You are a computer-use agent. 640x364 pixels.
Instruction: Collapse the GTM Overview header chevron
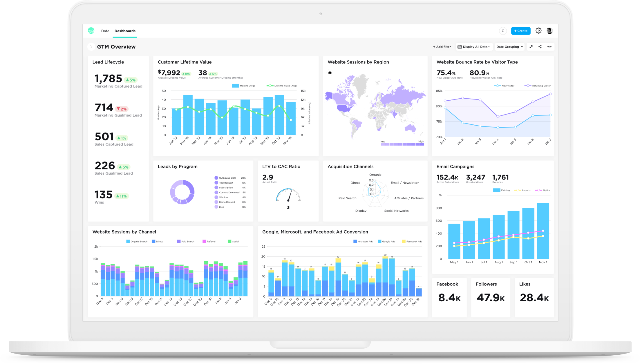point(91,46)
